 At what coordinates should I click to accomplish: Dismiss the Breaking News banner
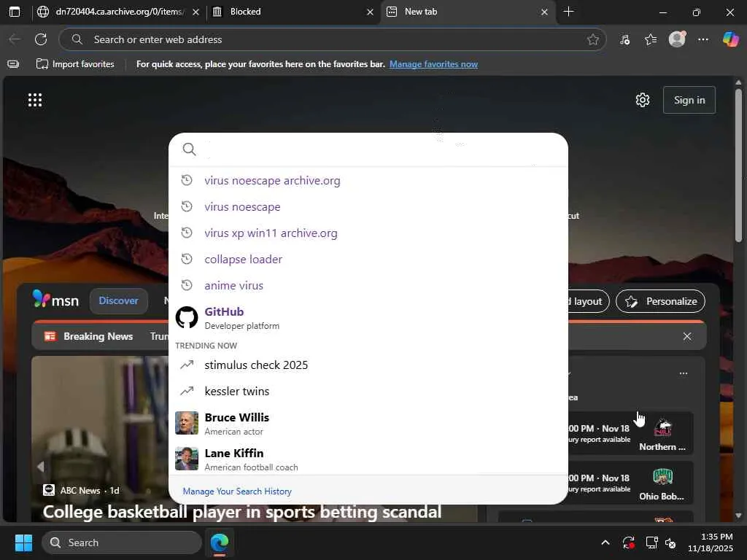click(x=687, y=336)
